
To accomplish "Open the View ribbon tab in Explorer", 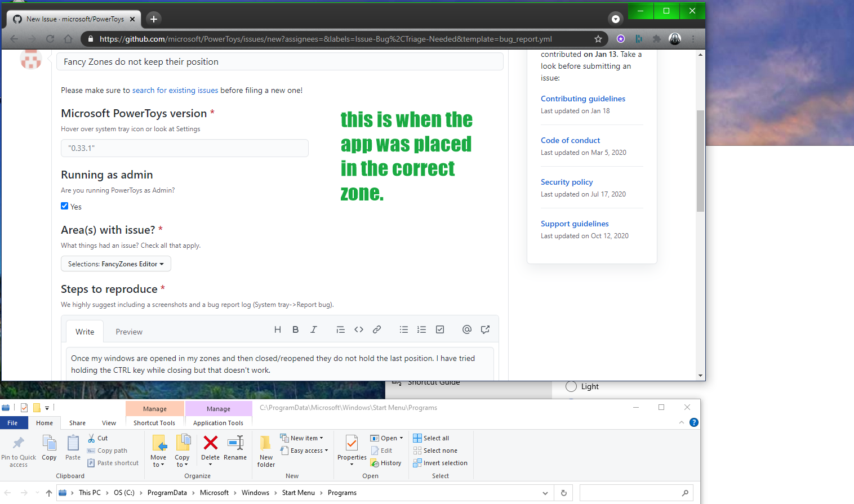I will tap(109, 422).
